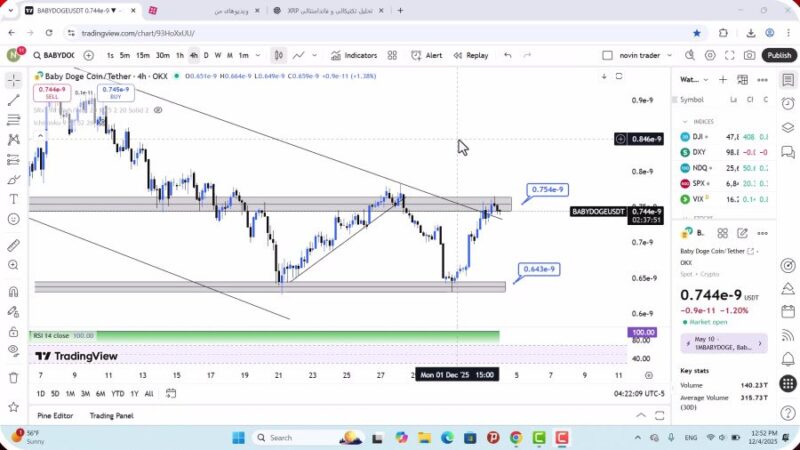Delete drawings with the trash icon

click(x=13, y=377)
